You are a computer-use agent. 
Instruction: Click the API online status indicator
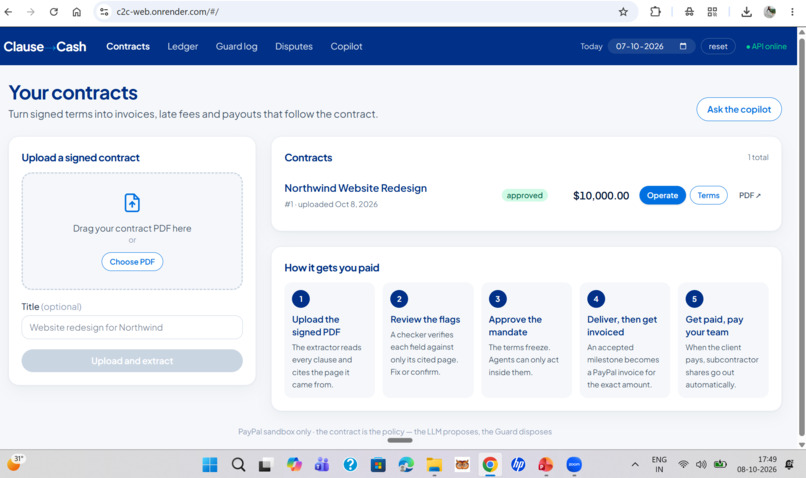click(766, 46)
